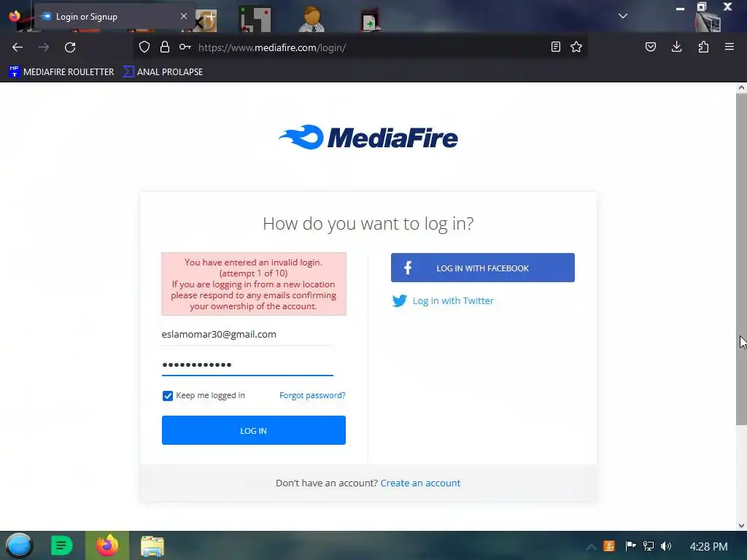This screenshot has height=560, width=747.
Task: Click LOG IN WITH FACEBOOK button
Action: [483, 268]
